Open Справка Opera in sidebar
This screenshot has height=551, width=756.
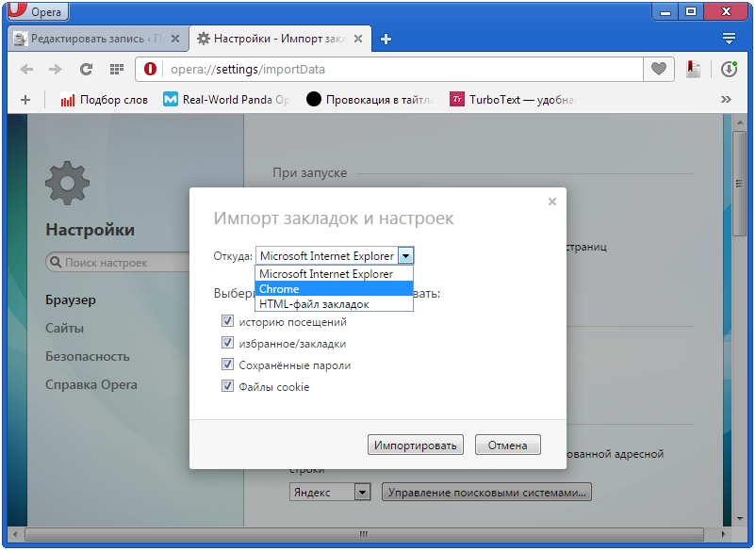pyautogui.click(x=91, y=385)
